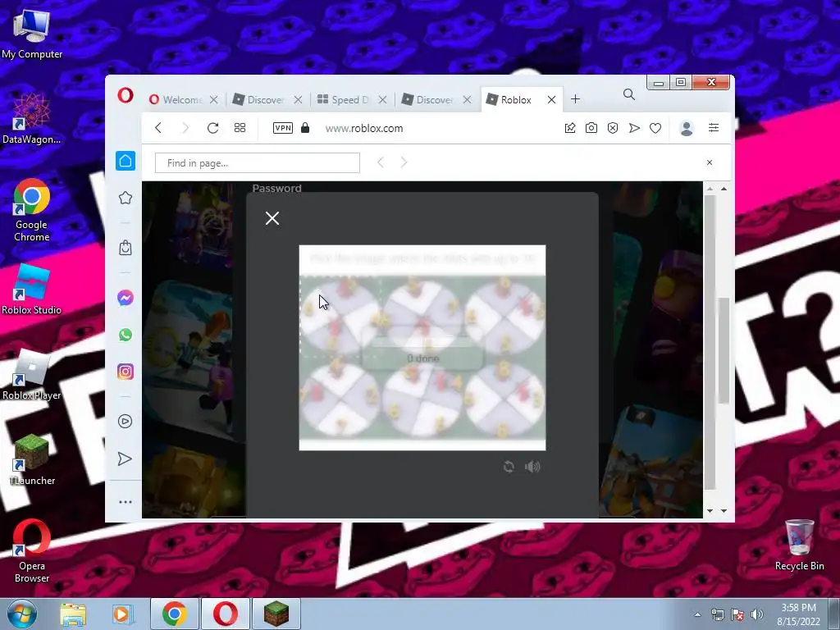Bookmark the page with heart icon
Image resolution: width=840 pixels, height=630 pixels.
pyautogui.click(x=655, y=128)
